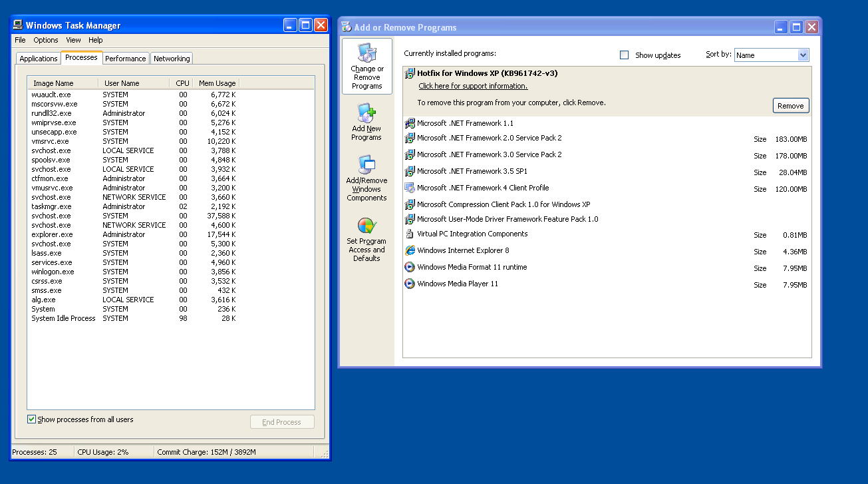Switch to the Networking tab
This screenshot has height=484, width=868.
pos(172,59)
